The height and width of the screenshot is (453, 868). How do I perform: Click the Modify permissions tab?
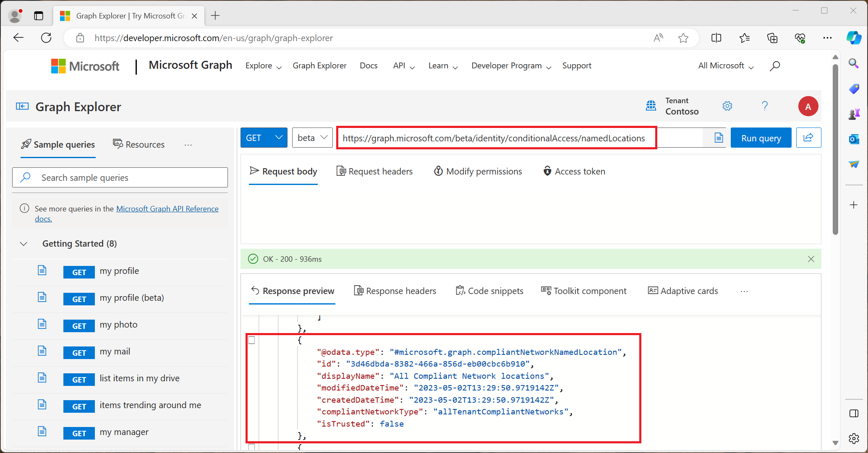coord(477,172)
